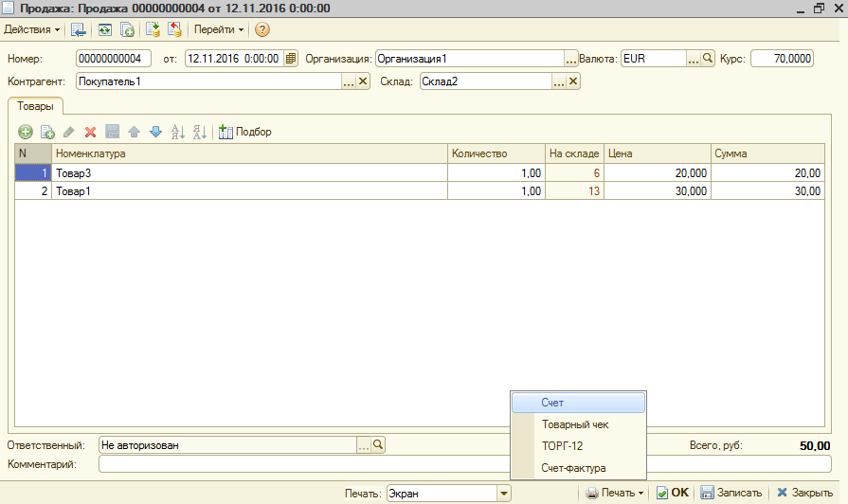The height and width of the screenshot is (504, 848).
Task: Click the На складе value 6
Action: [574, 173]
